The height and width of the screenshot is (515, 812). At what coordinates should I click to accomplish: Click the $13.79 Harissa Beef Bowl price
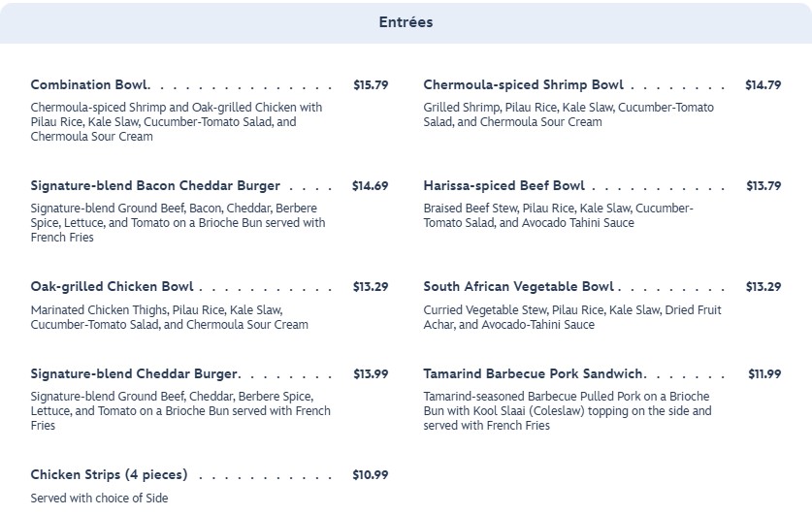tap(763, 186)
